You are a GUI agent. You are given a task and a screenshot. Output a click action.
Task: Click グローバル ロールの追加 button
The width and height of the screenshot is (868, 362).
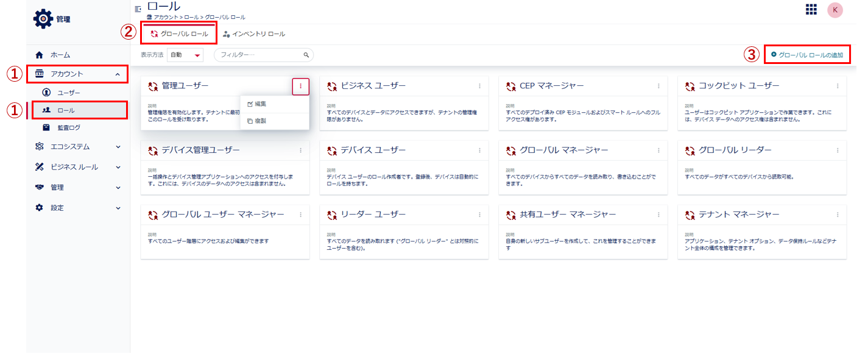coord(807,55)
